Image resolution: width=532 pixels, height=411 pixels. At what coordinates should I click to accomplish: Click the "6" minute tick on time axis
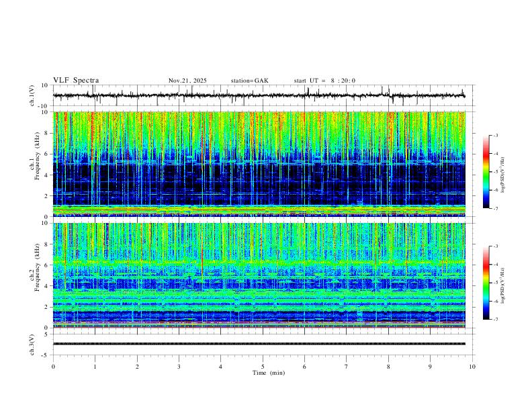(304, 367)
